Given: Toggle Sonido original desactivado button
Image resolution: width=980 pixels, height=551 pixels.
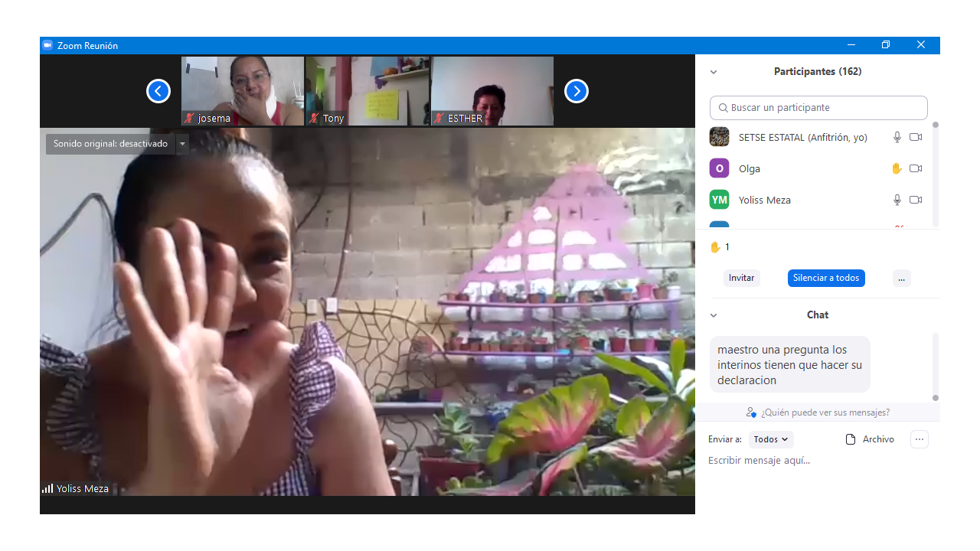Looking at the screenshot, I should coord(110,144).
